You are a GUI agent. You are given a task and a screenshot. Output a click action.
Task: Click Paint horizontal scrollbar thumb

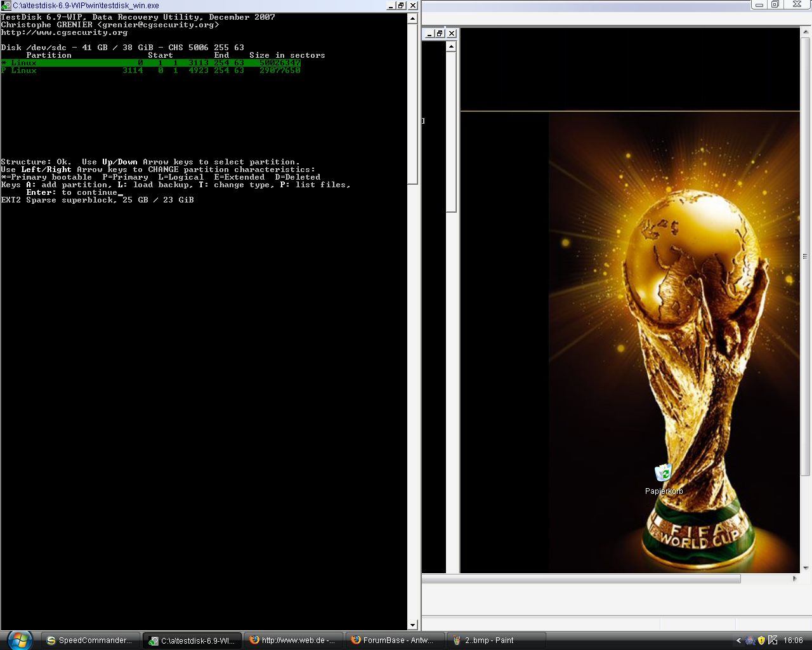click(581, 579)
